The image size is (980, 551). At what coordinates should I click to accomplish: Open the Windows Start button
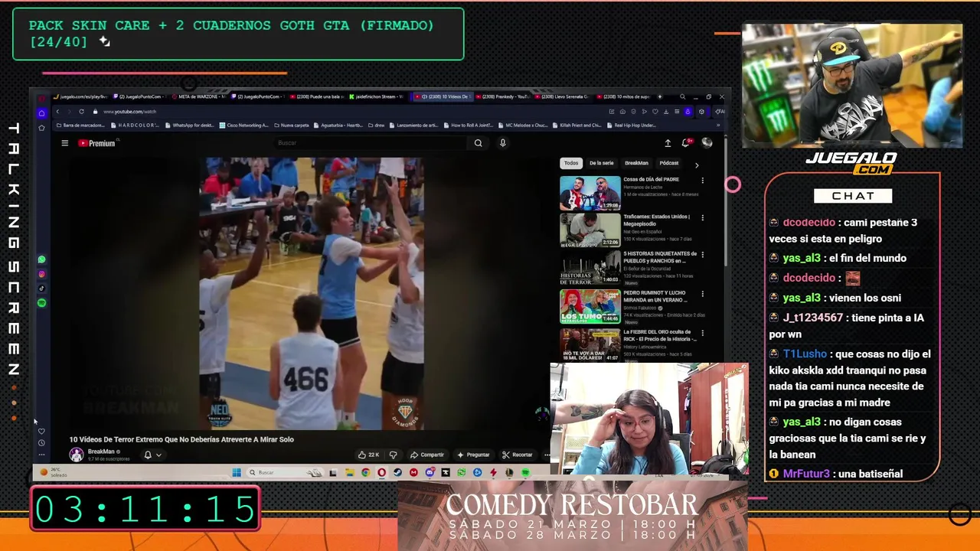click(237, 472)
